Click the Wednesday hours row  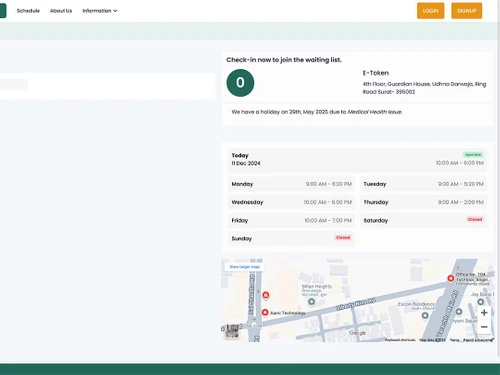coord(291,202)
